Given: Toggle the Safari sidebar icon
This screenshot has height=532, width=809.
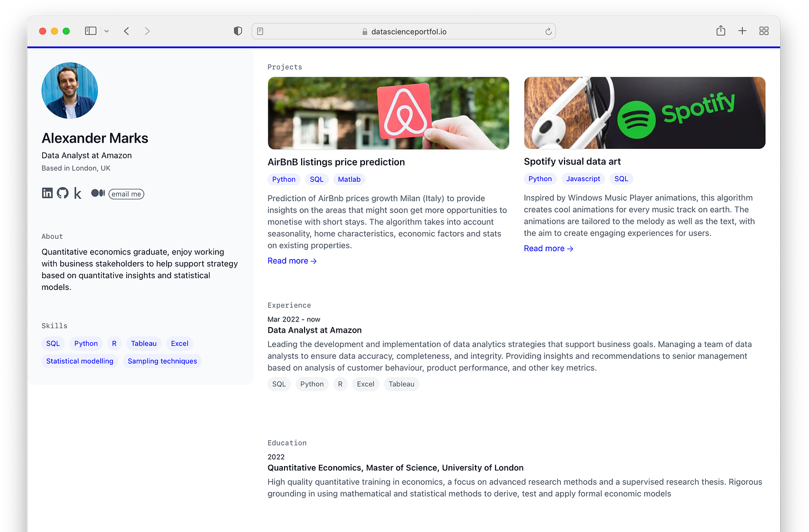Looking at the screenshot, I should point(91,31).
